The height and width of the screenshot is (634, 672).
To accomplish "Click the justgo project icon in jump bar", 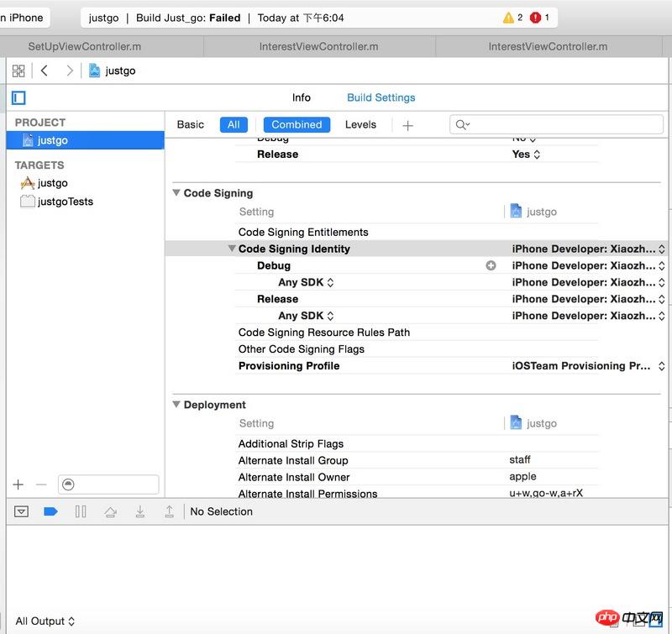I will coord(94,71).
